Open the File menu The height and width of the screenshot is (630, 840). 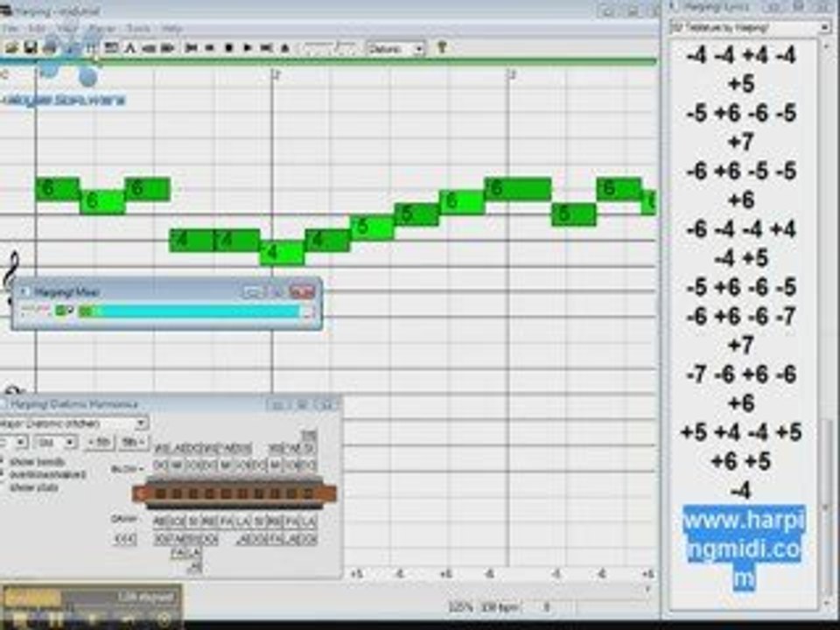pos(10,28)
